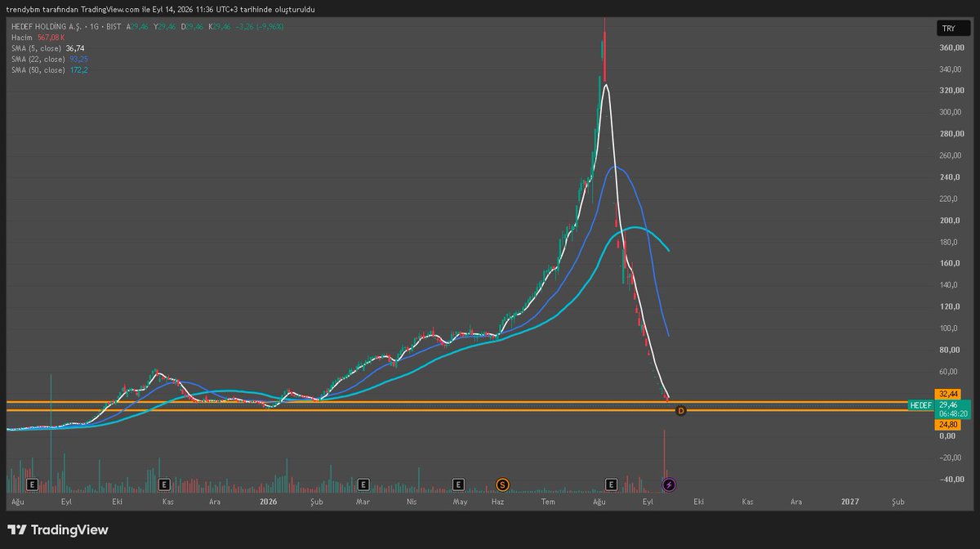Click the 24,80 orange price label
The height and width of the screenshot is (549, 980).
(x=948, y=425)
